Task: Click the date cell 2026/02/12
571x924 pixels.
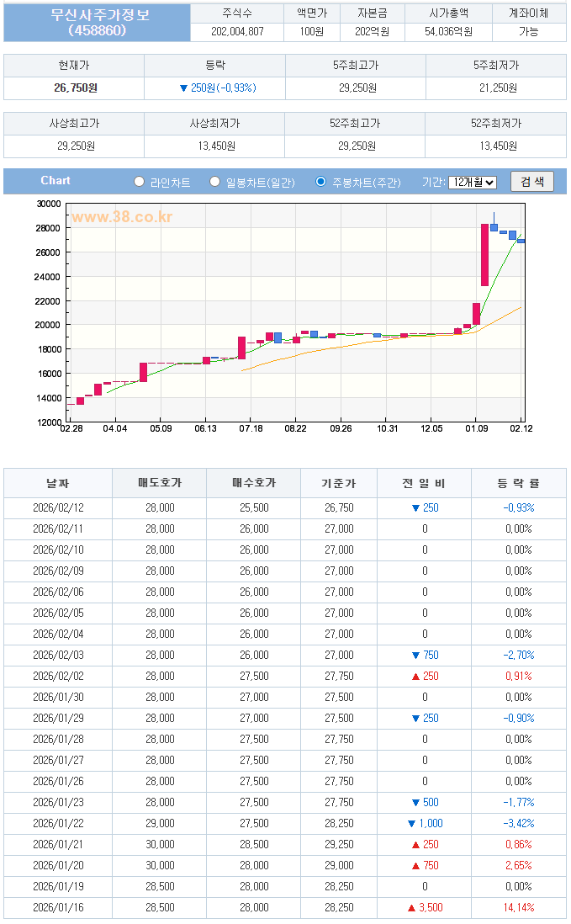Action: coord(58,508)
